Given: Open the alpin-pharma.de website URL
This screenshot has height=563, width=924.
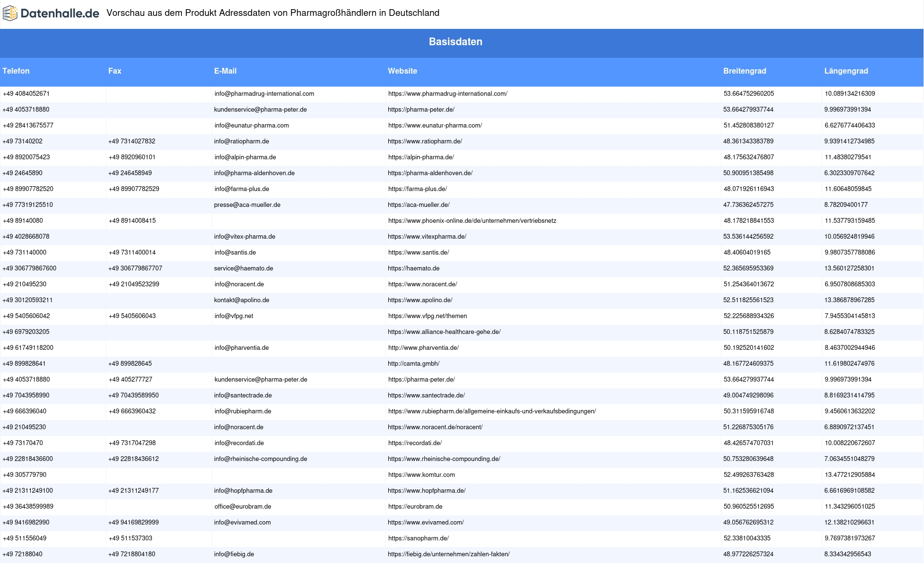Looking at the screenshot, I should click(x=421, y=157).
